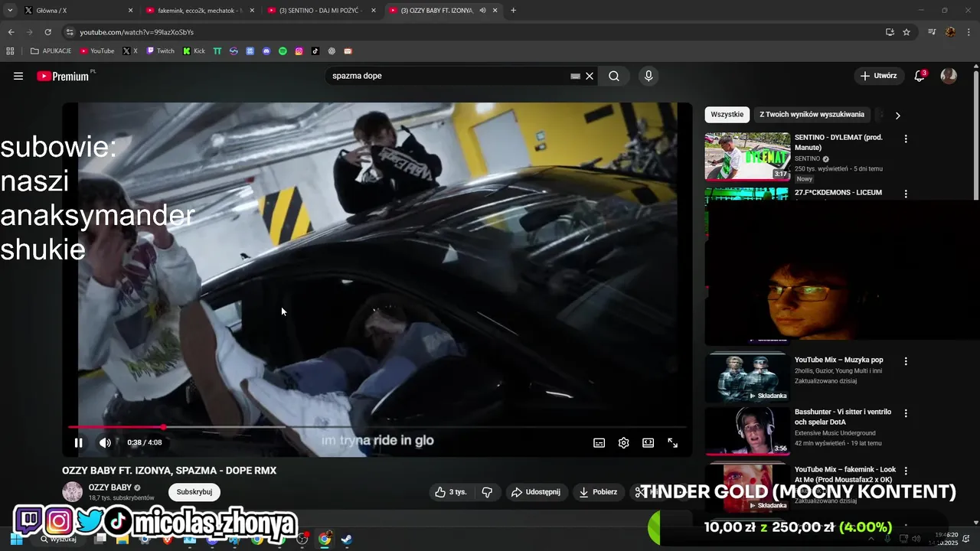
Task: Bookmark this page with the star
Action: [x=906, y=32]
